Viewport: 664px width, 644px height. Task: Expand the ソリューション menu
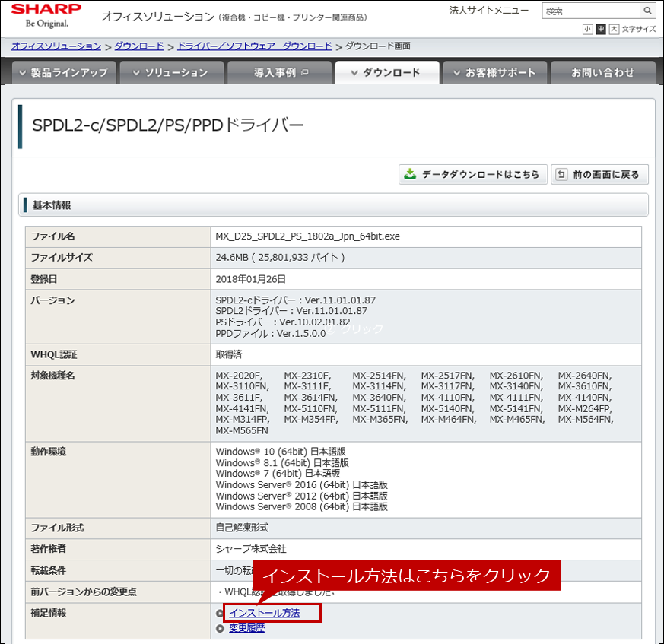pyautogui.click(x=170, y=73)
